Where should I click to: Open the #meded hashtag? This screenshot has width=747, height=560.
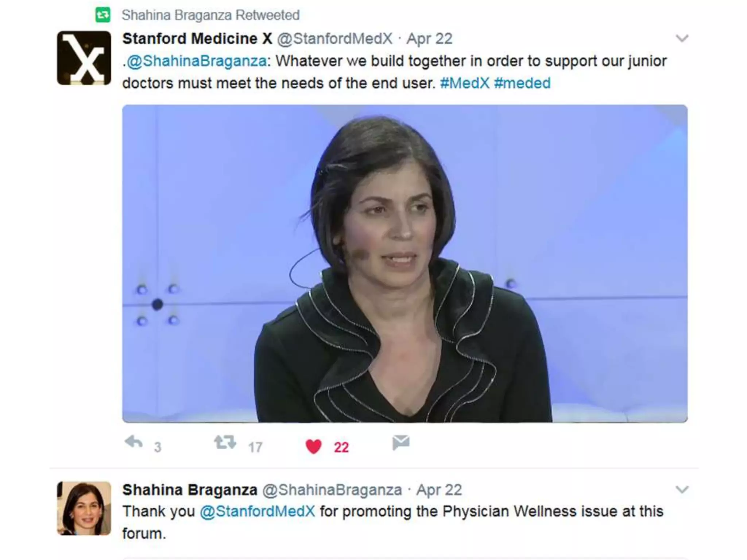522,83
